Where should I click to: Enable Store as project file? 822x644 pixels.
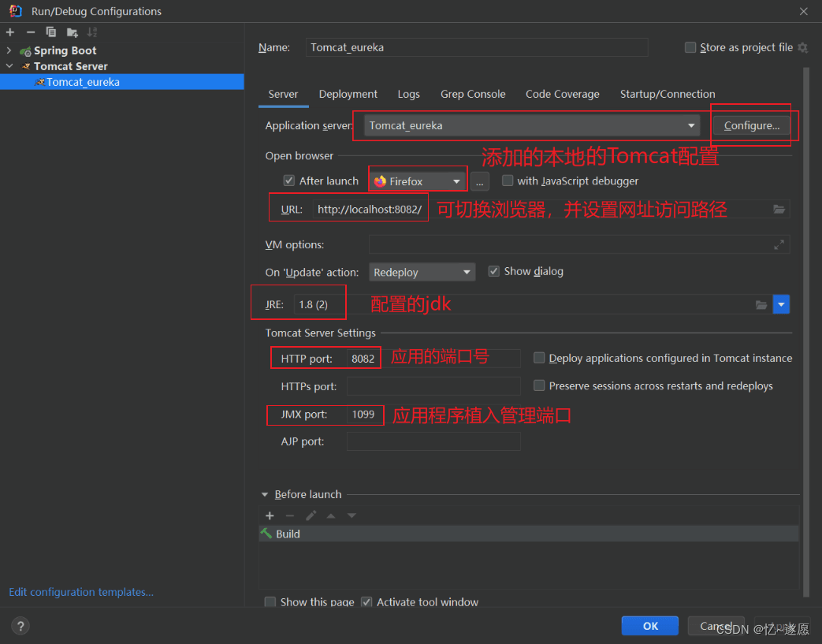(690, 48)
